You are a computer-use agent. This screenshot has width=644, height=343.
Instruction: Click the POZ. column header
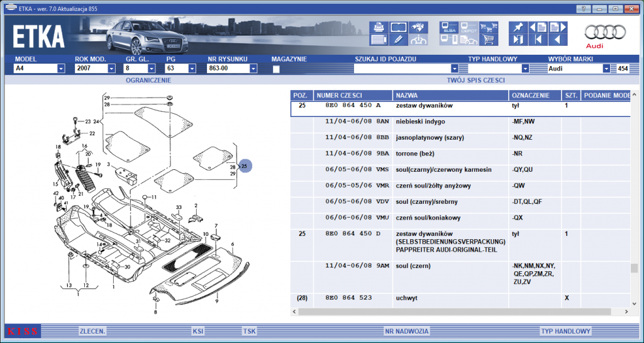[x=302, y=95]
